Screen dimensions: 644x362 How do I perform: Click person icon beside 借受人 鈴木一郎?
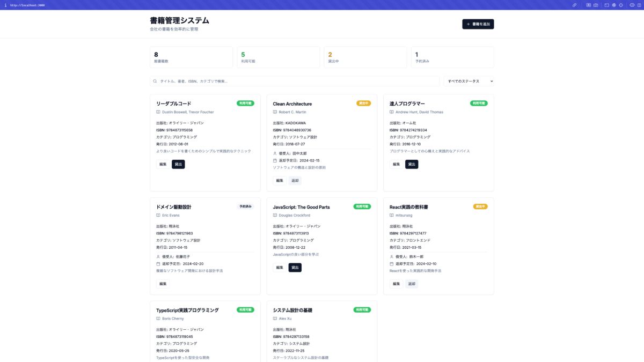pos(392,257)
